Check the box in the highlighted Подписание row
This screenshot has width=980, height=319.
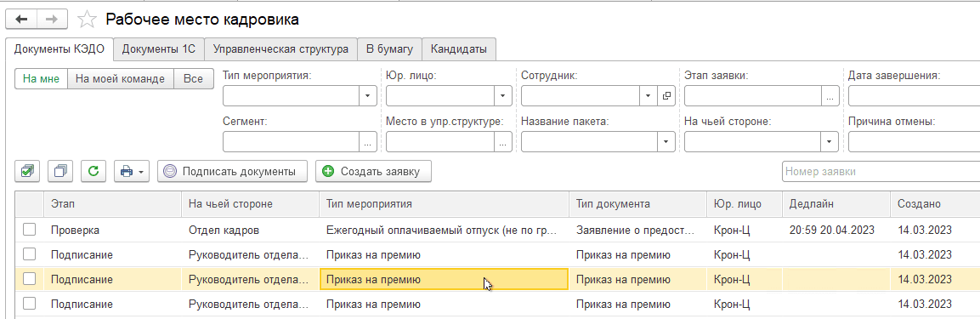(x=30, y=280)
